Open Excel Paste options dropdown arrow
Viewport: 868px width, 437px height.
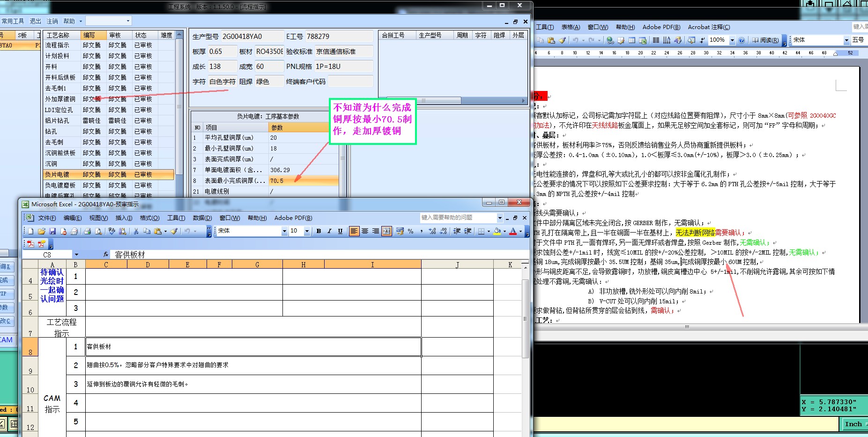coord(165,231)
